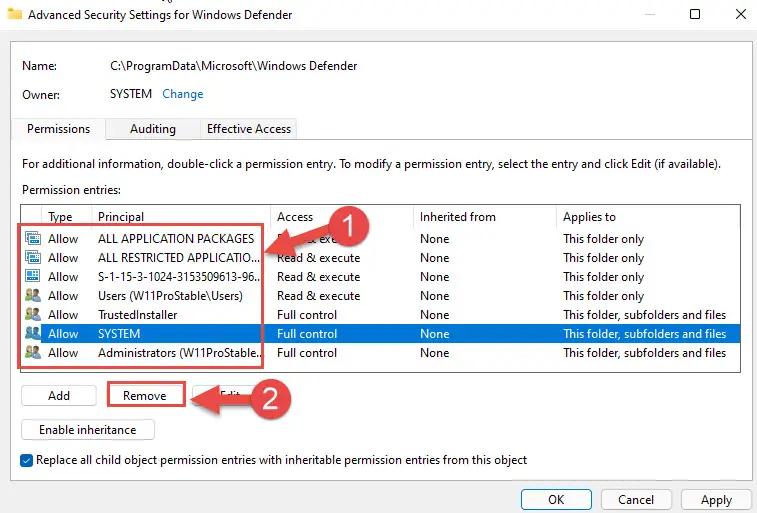Close the Advanced Security Settings window
Viewport: 757px width, 513px height.
[741, 14]
